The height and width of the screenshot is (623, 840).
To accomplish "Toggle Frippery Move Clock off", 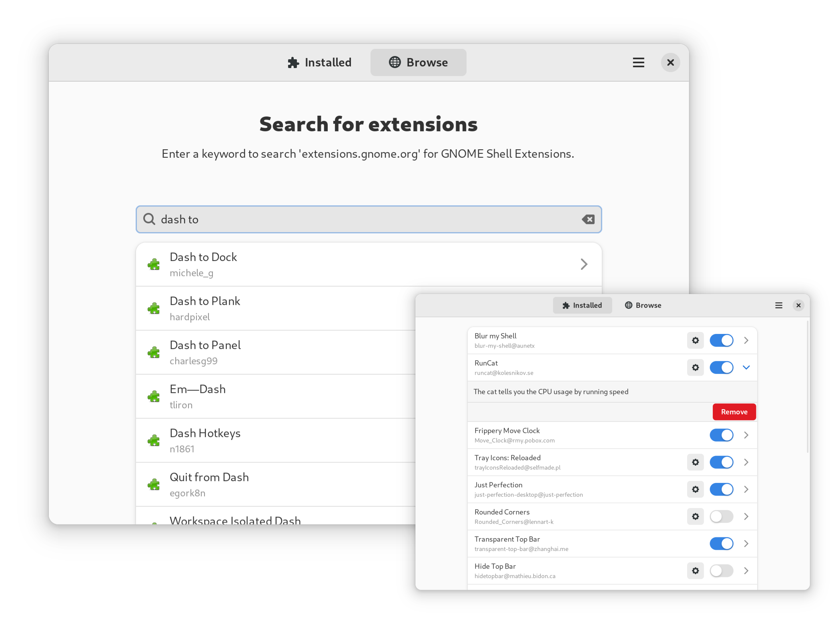I will click(x=722, y=435).
